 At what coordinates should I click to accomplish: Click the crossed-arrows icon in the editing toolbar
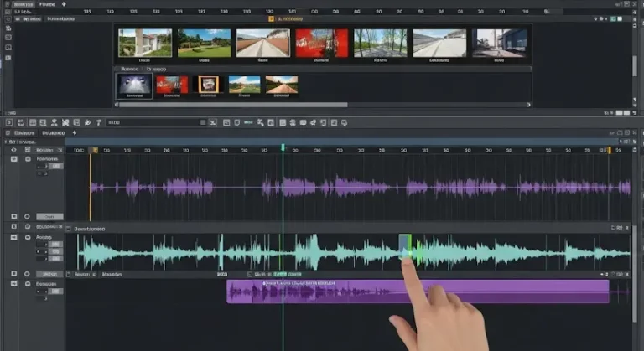(65, 122)
